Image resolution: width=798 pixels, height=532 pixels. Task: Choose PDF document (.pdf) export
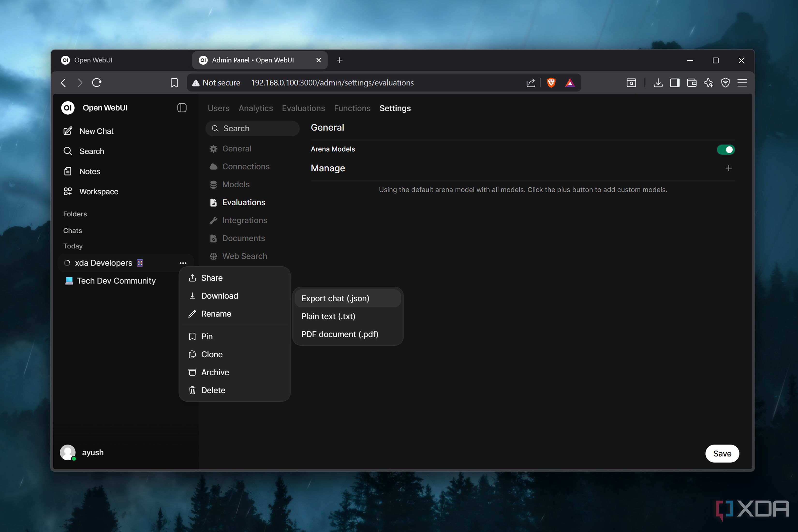pos(340,334)
